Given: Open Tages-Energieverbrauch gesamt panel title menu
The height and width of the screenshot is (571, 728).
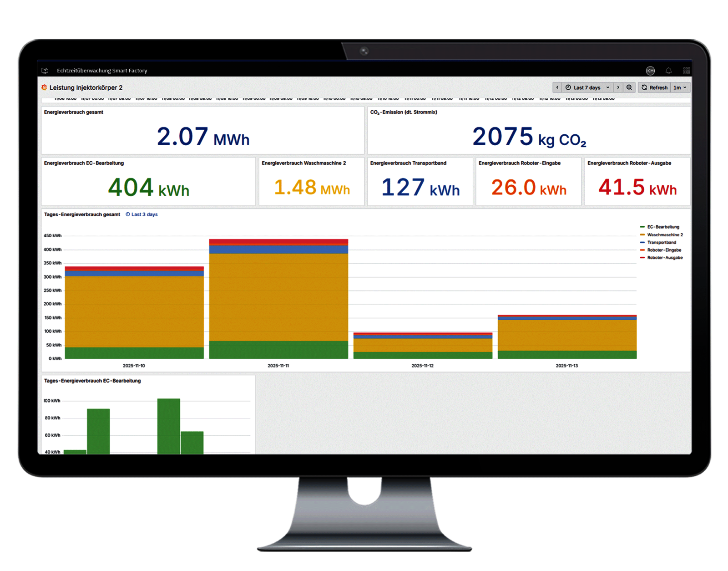Looking at the screenshot, I should tap(82, 214).
